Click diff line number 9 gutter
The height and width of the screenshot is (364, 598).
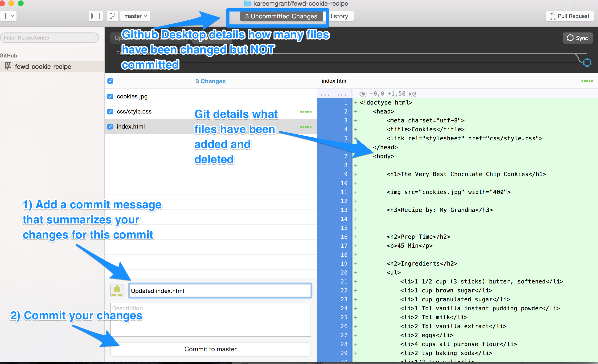[346, 174]
